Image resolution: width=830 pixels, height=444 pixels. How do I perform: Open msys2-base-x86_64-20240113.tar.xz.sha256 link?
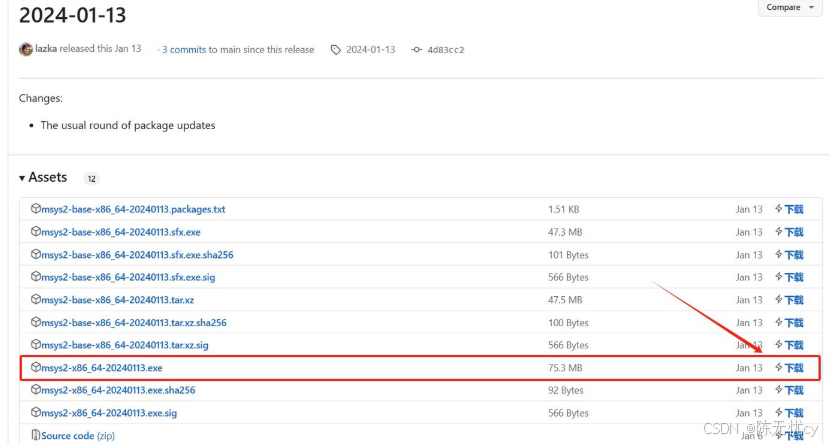[x=134, y=322]
